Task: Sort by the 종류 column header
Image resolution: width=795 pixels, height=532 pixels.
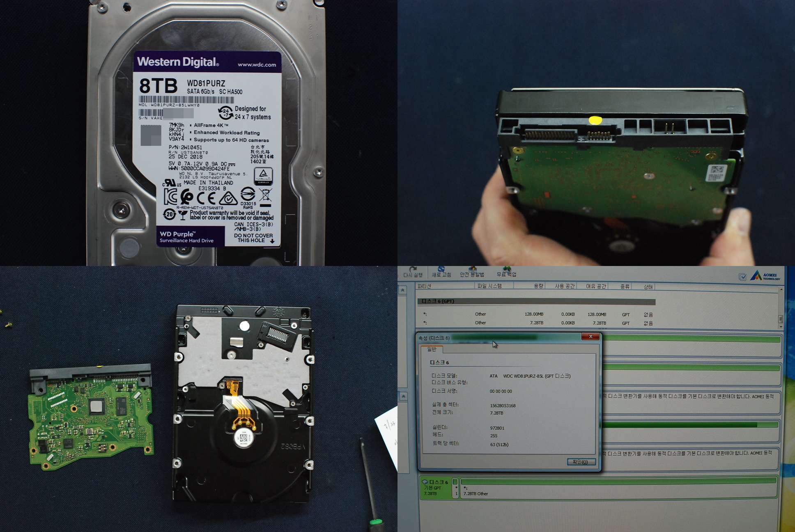Action: tap(620, 286)
